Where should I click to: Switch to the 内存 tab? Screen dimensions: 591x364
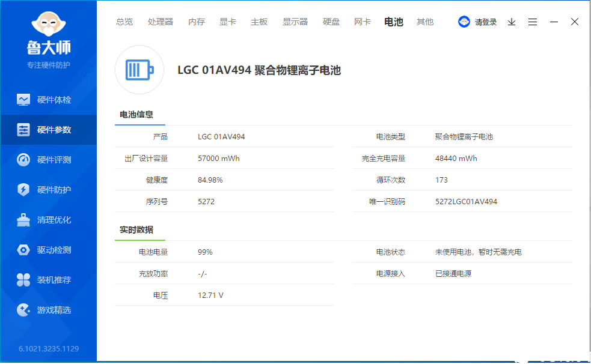click(x=197, y=22)
